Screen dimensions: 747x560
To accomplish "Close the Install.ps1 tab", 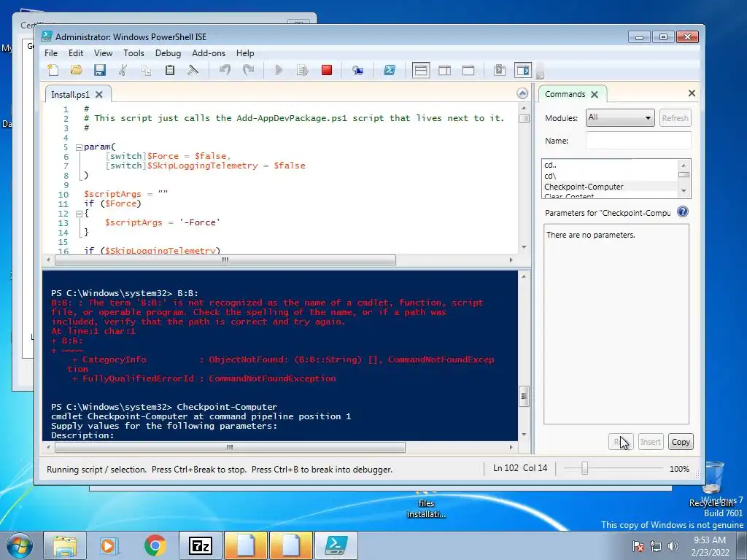I will (x=99, y=94).
